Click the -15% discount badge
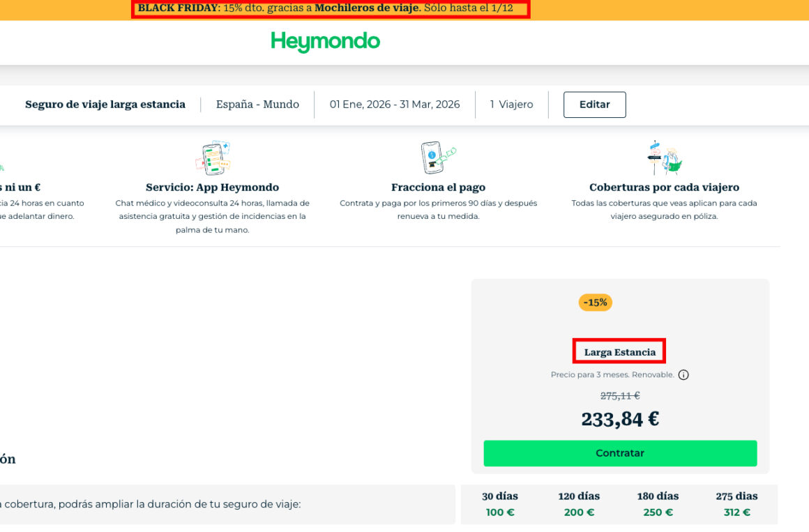Image resolution: width=809 pixels, height=532 pixels. point(595,303)
